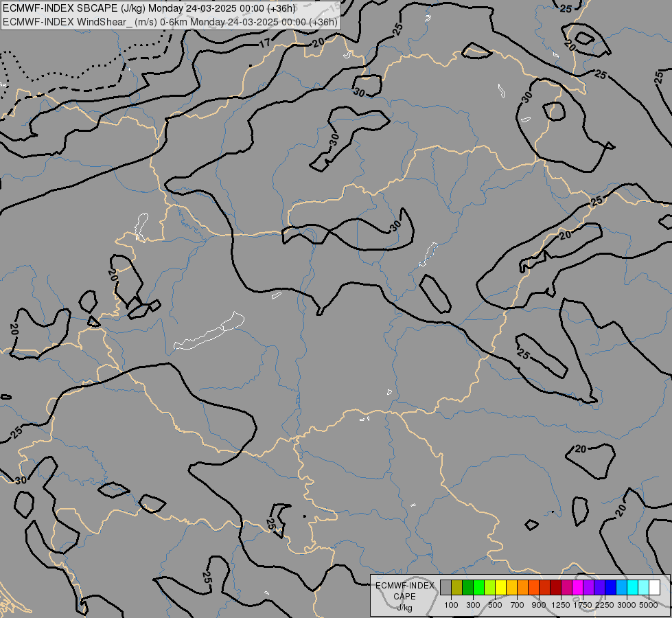Click the 700 value on the legend scale

(x=518, y=605)
